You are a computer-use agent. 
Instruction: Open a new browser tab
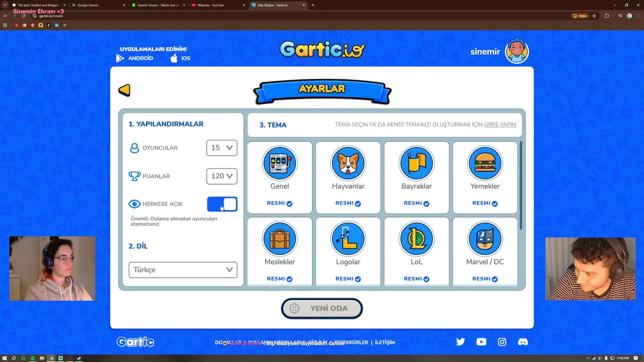(313, 5)
